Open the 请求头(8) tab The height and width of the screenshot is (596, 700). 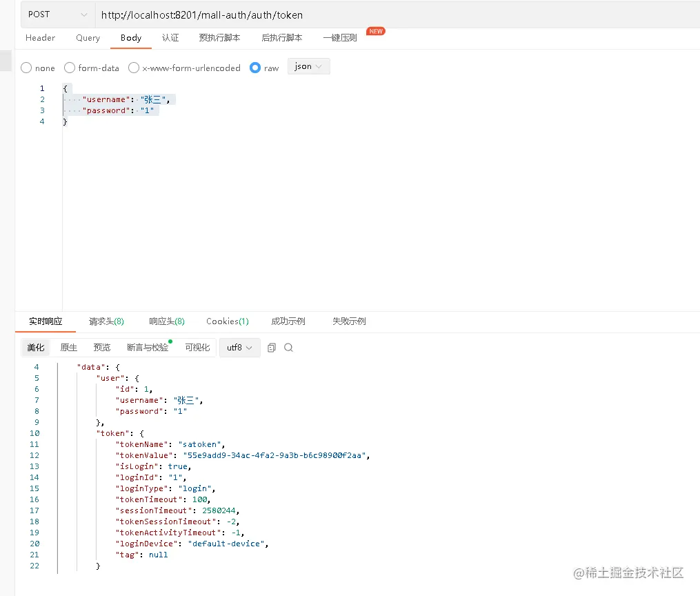pos(106,321)
